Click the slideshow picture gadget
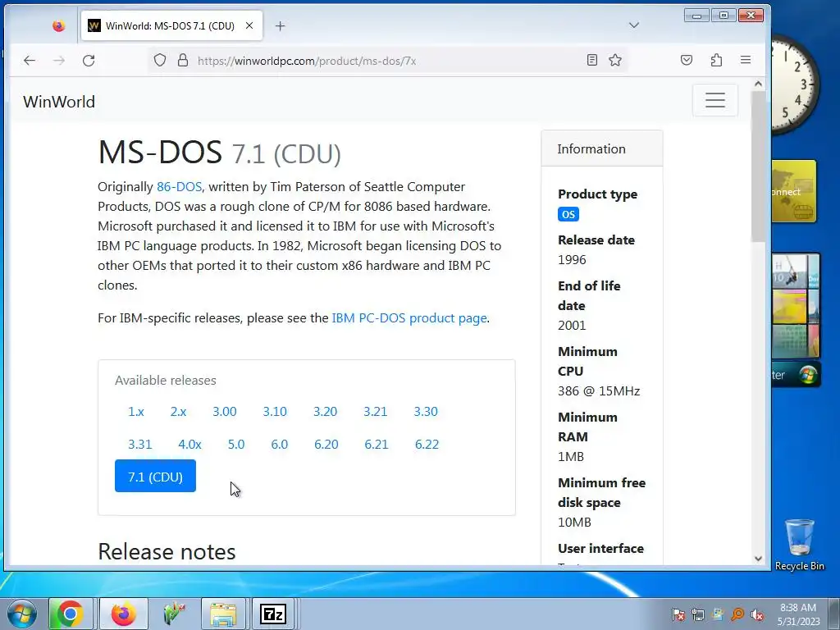This screenshot has width=840, height=630. [x=796, y=305]
